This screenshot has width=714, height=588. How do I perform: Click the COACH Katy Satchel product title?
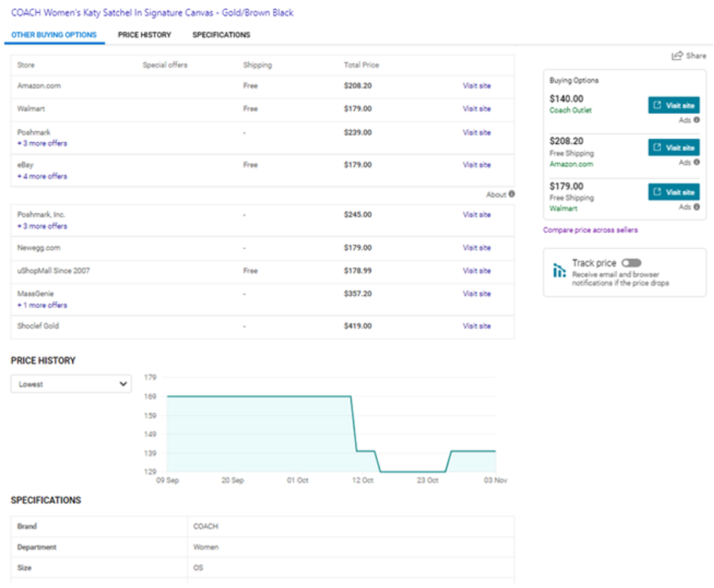coord(152,13)
